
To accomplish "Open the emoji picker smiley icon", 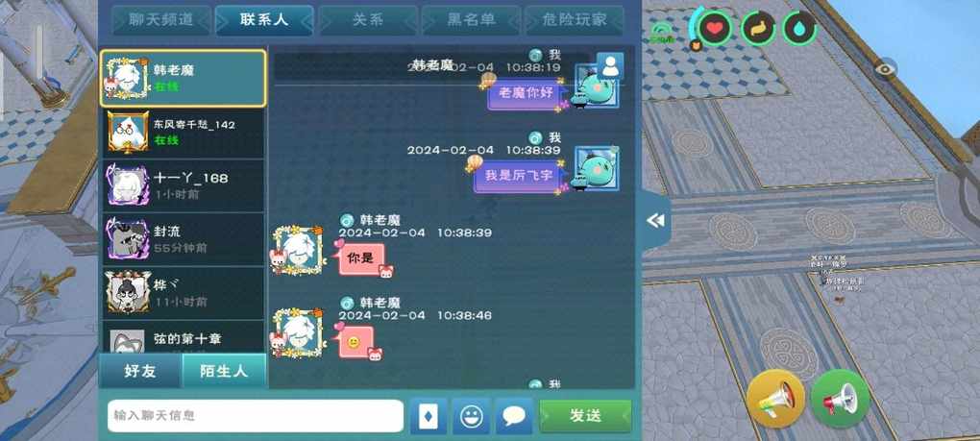I will 471,416.
